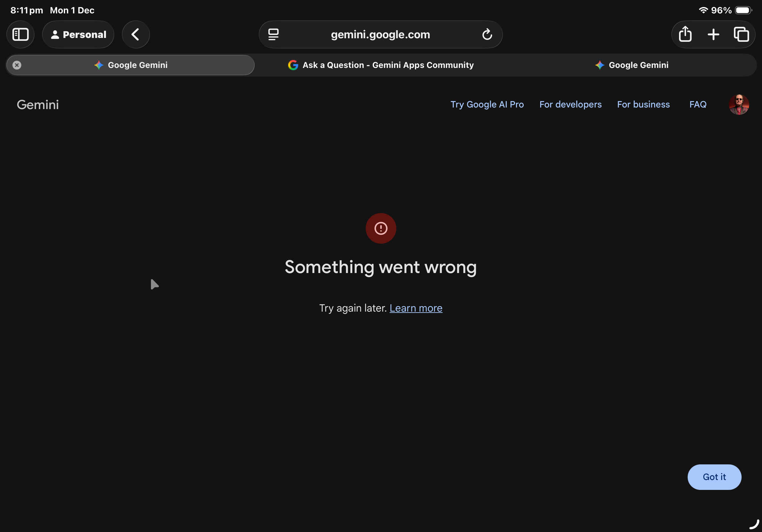Viewport: 762px width, 532px height.
Task: Show the tab overview grid
Action: click(741, 34)
